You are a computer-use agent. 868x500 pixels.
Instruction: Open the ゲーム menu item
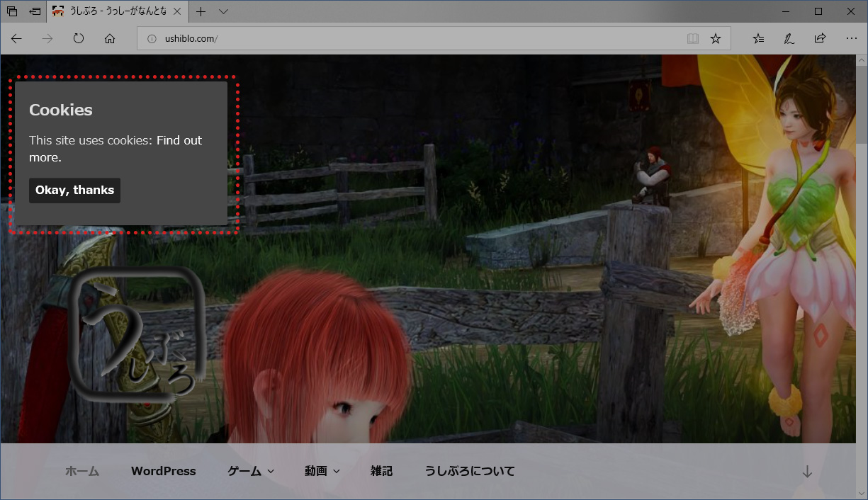coord(245,471)
